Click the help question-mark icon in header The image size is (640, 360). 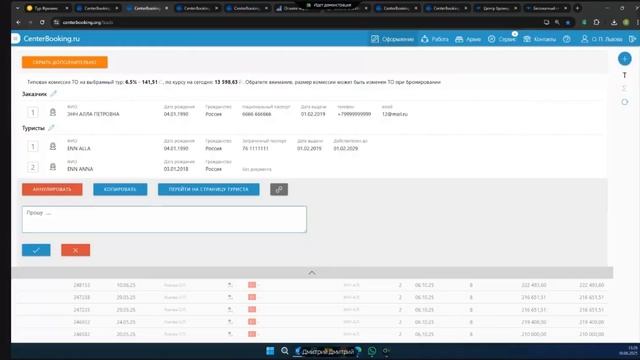[567, 39]
